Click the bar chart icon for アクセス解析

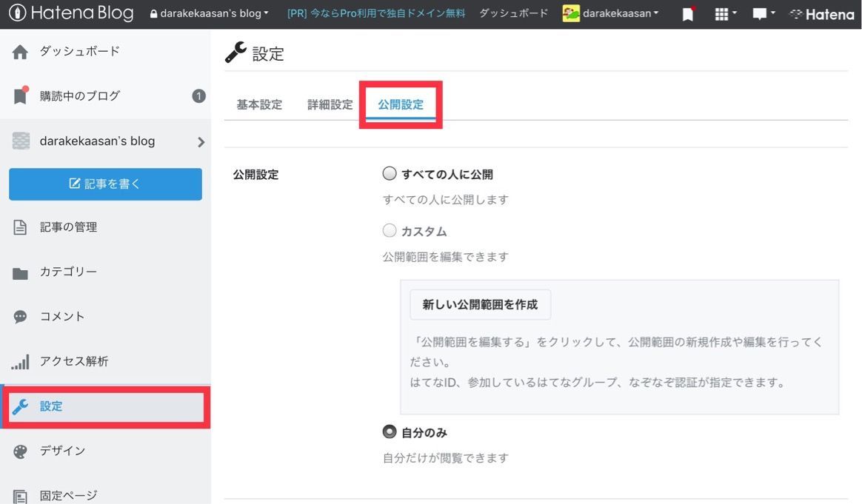[20, 362]
